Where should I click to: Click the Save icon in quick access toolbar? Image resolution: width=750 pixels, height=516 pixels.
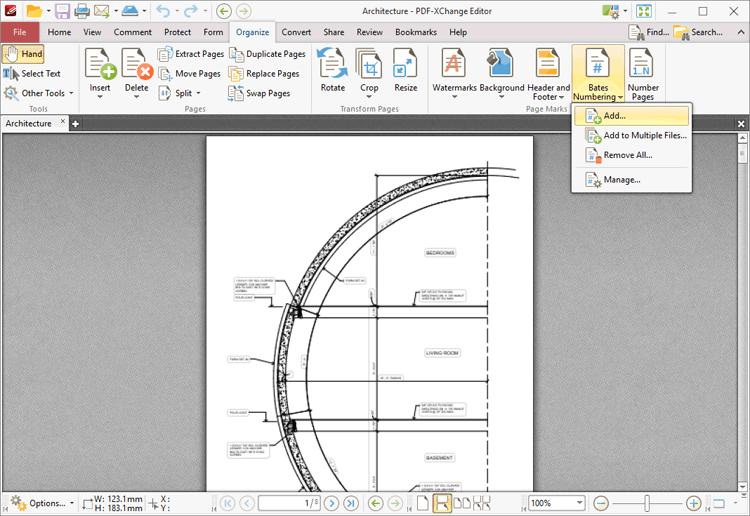tap(62, 11)
